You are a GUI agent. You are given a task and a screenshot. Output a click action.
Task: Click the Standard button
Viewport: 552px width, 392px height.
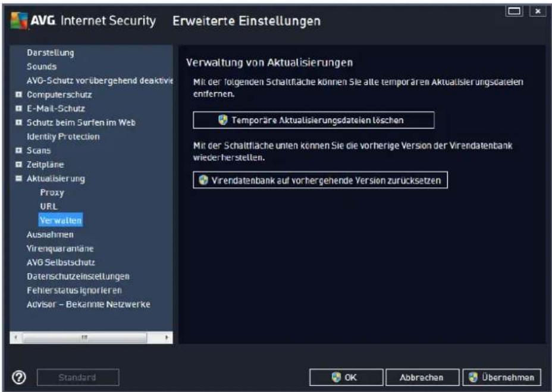(x=78, y=377)
